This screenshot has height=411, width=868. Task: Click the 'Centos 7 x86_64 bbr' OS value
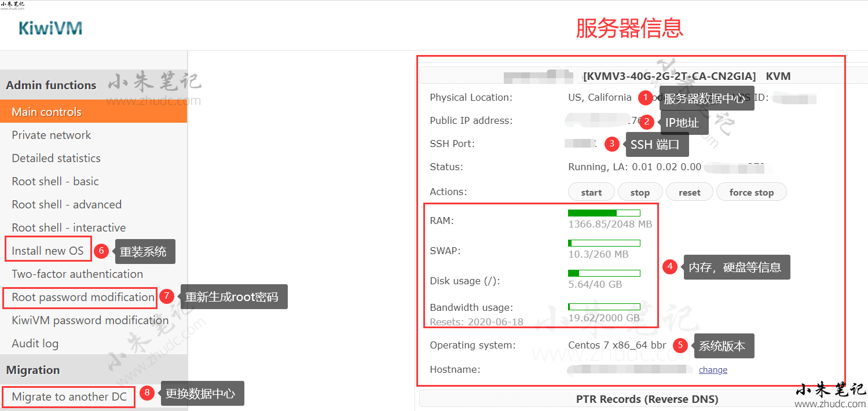[617, 345]
